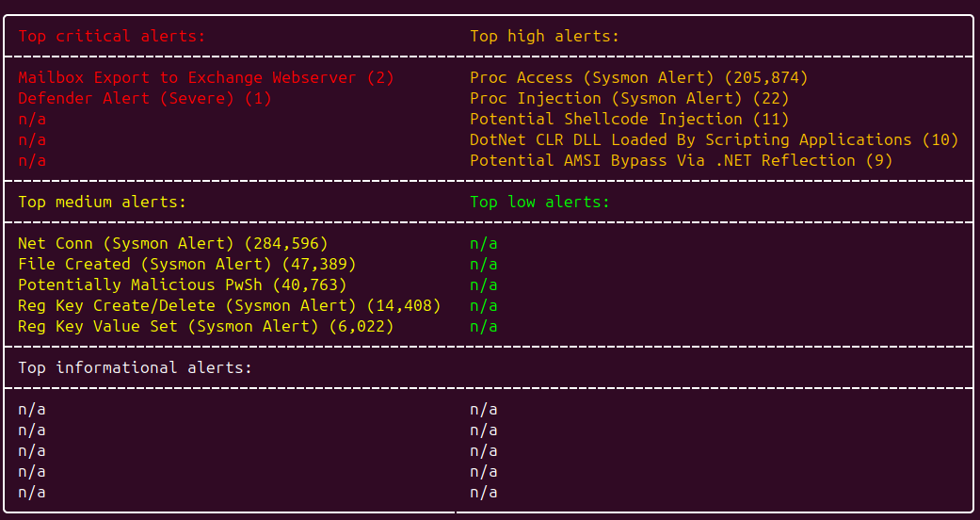Click first n/a in informational left column
This screenshot has width=980, height=520.
(x=32, y=410)
